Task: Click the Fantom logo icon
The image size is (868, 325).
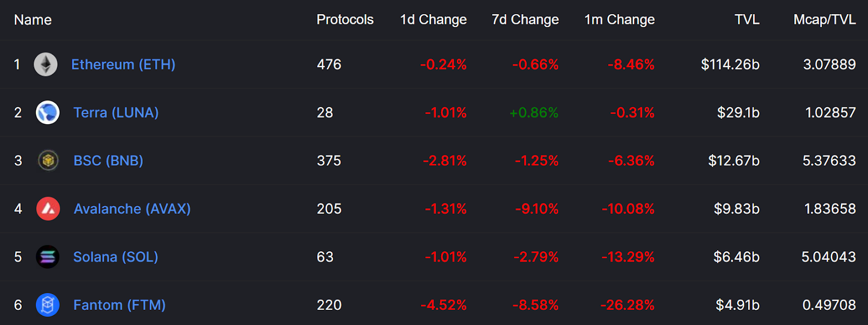Action: point(48,305)
